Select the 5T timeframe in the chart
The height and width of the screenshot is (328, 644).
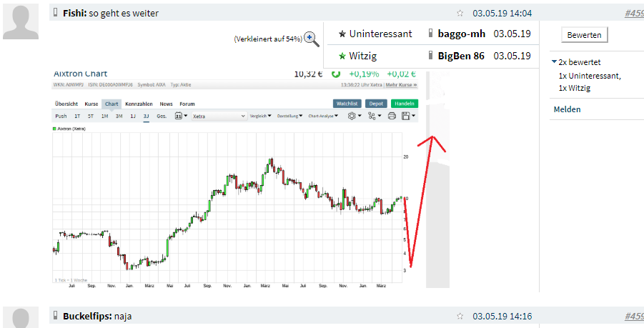[x=91, y=116]
